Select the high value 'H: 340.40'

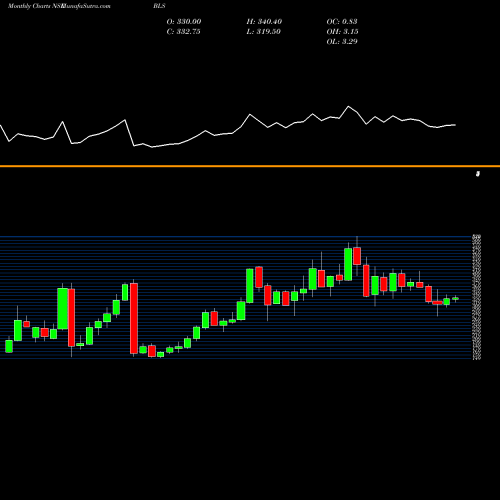pos(264,21)
